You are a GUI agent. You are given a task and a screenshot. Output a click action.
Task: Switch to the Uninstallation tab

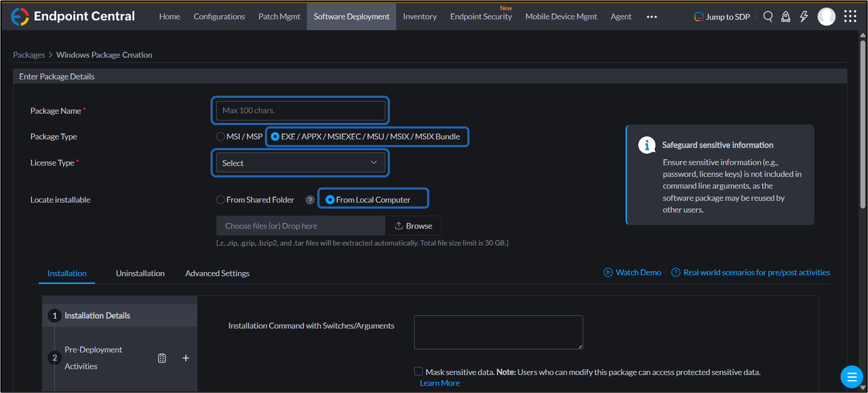(140, 274)
